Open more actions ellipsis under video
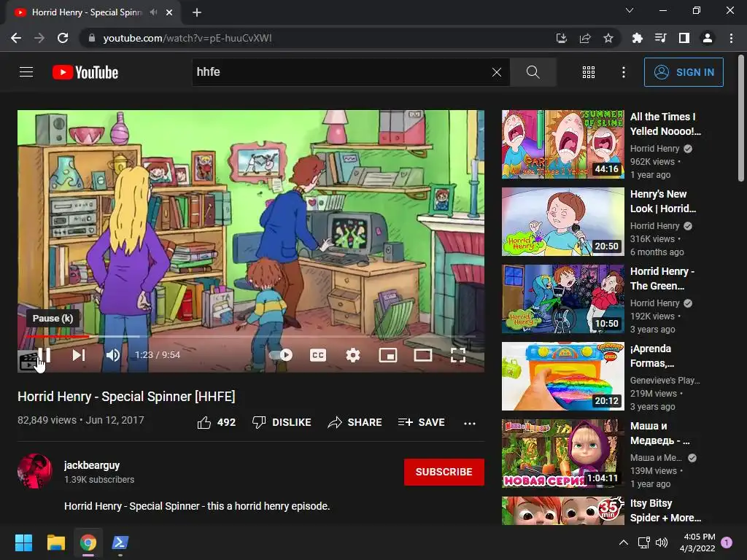Image resolution: width=747 pixels, height=560 pixels. click(x=470, y=423)
